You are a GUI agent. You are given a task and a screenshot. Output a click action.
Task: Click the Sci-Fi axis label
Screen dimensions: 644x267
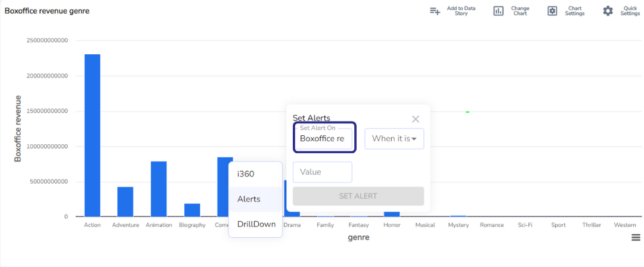[525, 225]
